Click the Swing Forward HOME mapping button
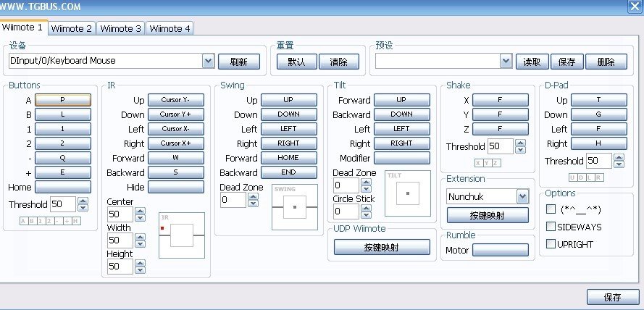Viewport: 644px width, 310px height. (x=288, y=158)
